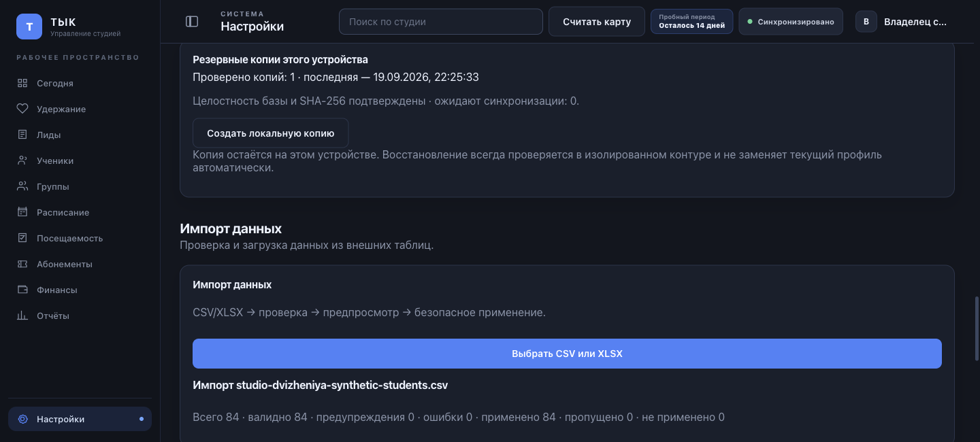Click the Настройки page heading
The width and height of the screenshot is (980, 442).
coord(252,27)
